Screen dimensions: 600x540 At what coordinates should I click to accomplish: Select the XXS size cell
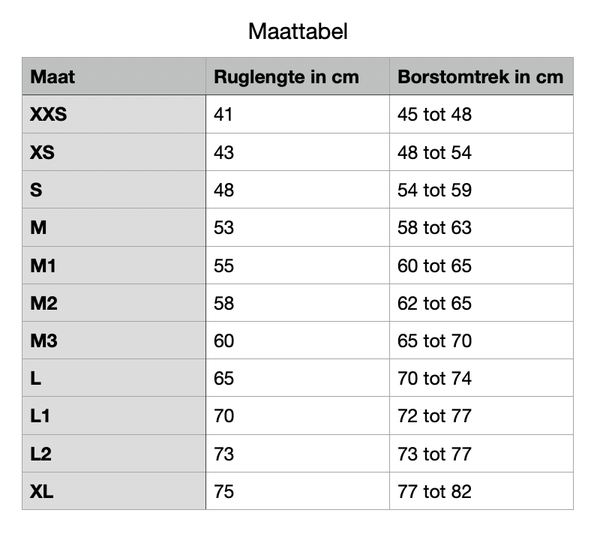click(49, 115)
